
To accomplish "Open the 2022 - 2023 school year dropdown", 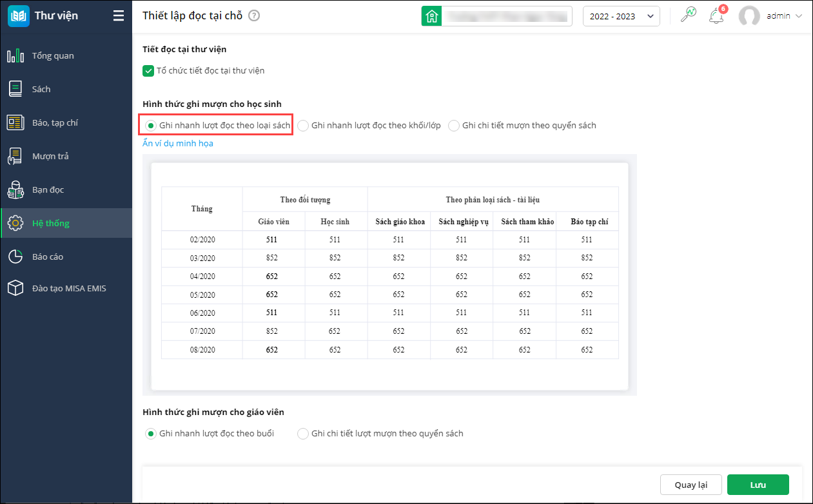I will (622, 16).
